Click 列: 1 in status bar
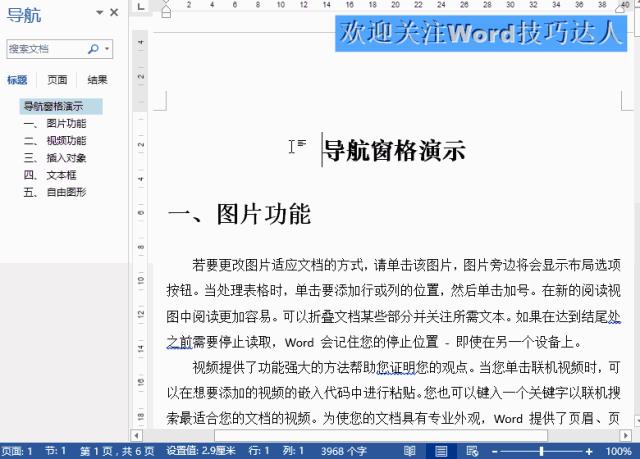The width and height of the screenshot is (640, 459). tap(293, 451)
